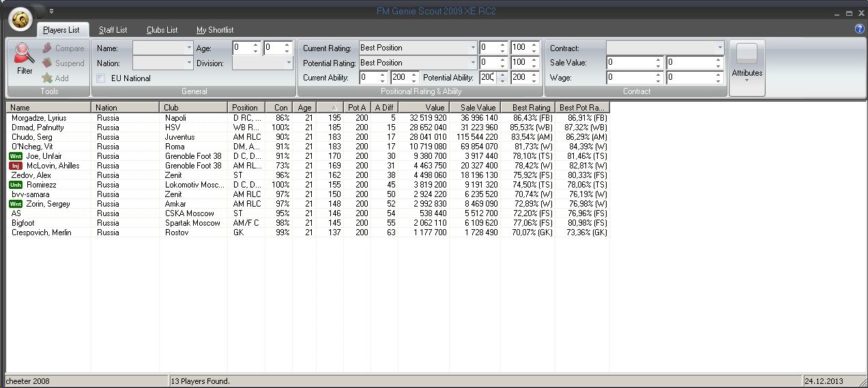The height and width of the screenshot is (388, 868).
Task: Sort players by the Club column header
Action: pos(193,108)
